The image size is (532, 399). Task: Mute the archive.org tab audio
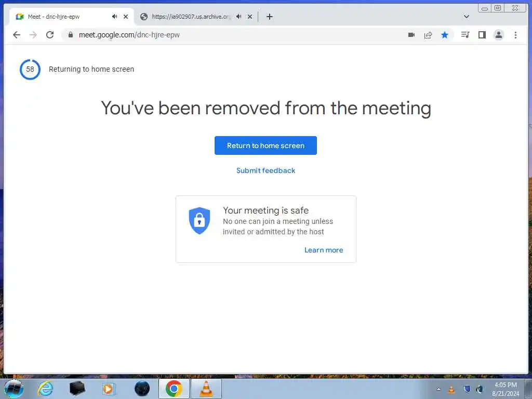[x=239, y=16]
